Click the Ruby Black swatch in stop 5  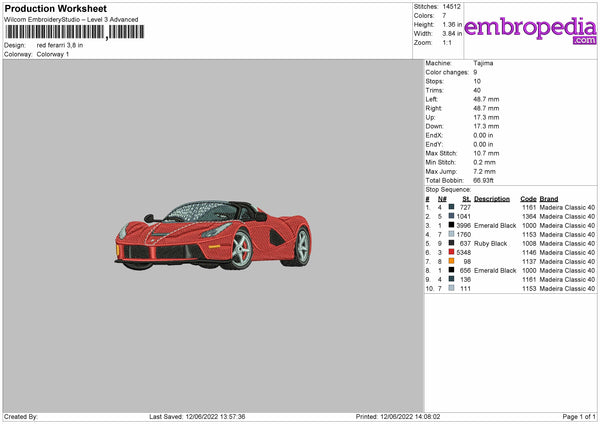[x=451, y=244]
